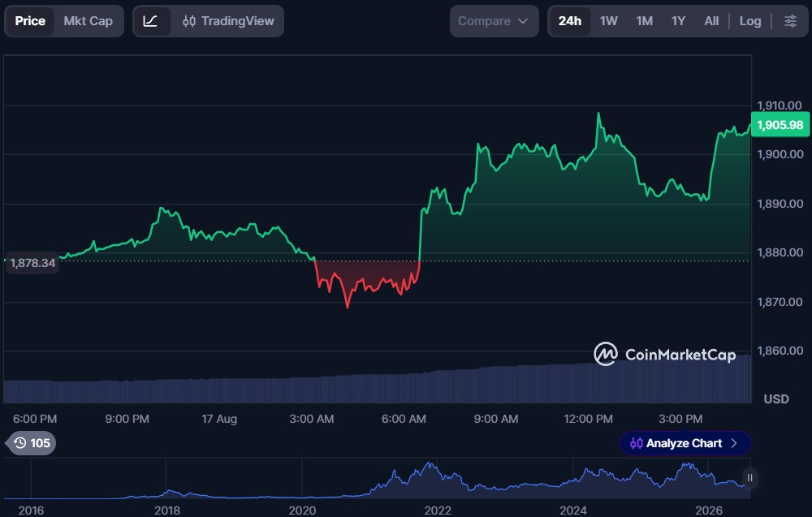Switch to the line chart view icon
This screenshot has height=517, width=812.
(x=151, y=21)
